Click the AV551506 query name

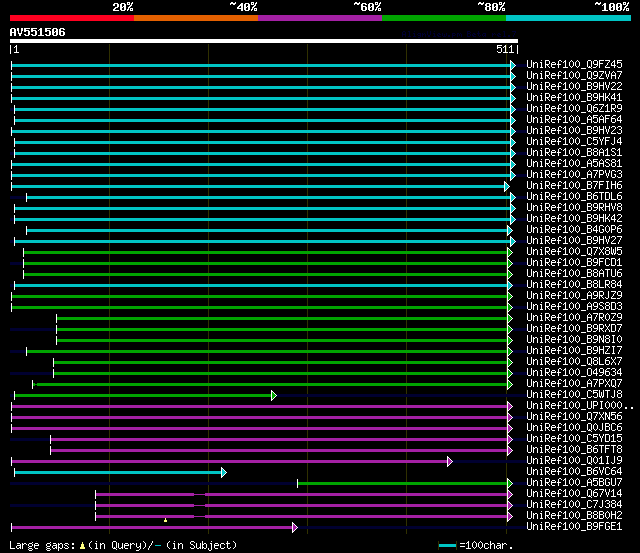38,32
